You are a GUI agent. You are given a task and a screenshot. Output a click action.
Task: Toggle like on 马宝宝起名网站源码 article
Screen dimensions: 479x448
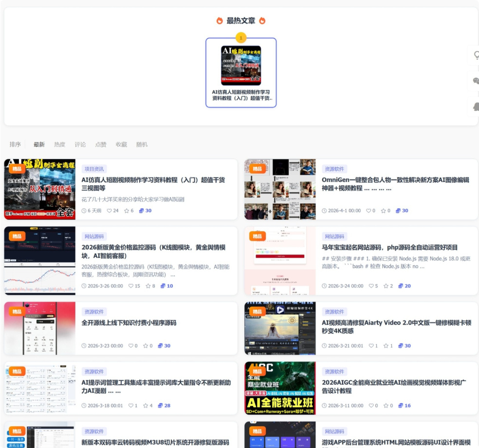coord(372,286)
